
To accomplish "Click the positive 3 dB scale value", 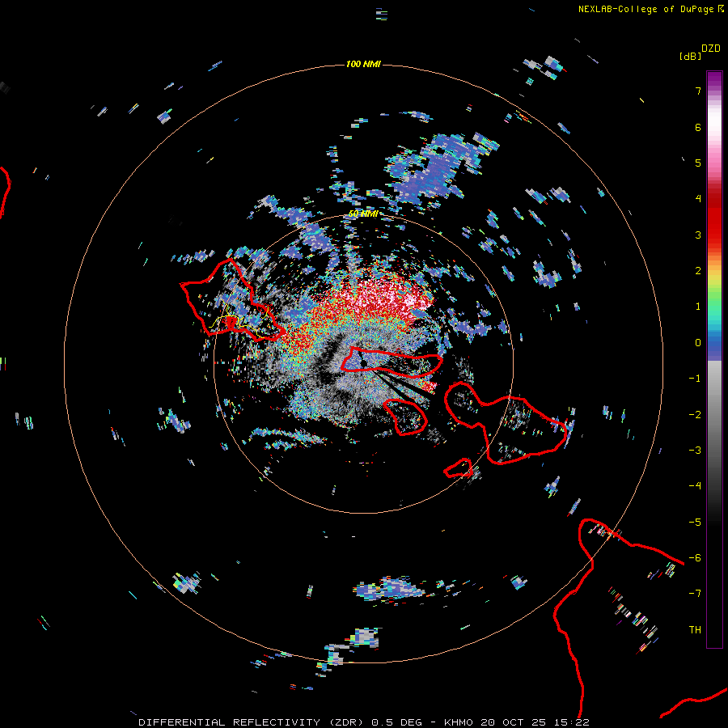I will pos(698,235).
